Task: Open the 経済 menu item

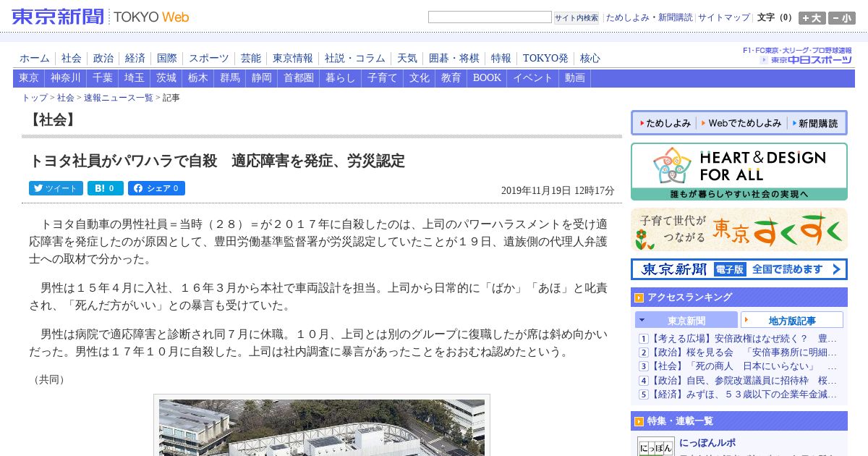Action: click(x=135, y=59)
